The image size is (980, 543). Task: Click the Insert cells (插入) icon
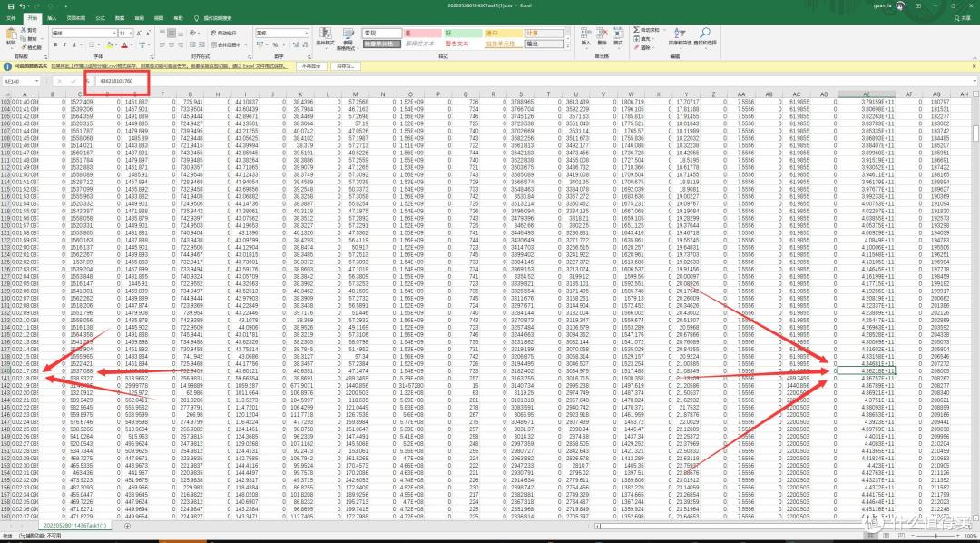pyautogui.click(x=585, y=35)
